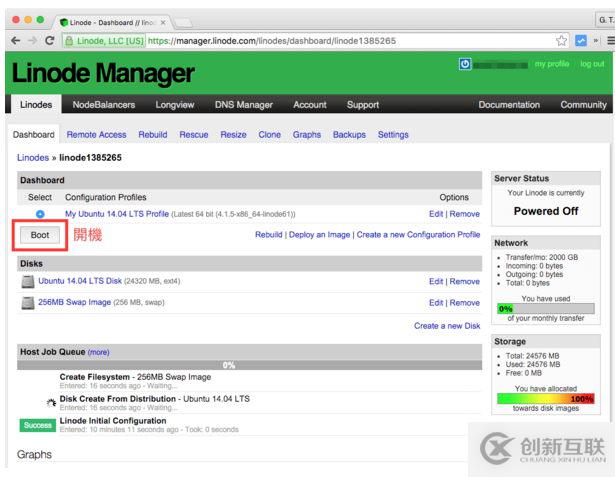This screenshot has width=615, height=477.
Task: Click log out link in header
Action: (x=592, y=64)
